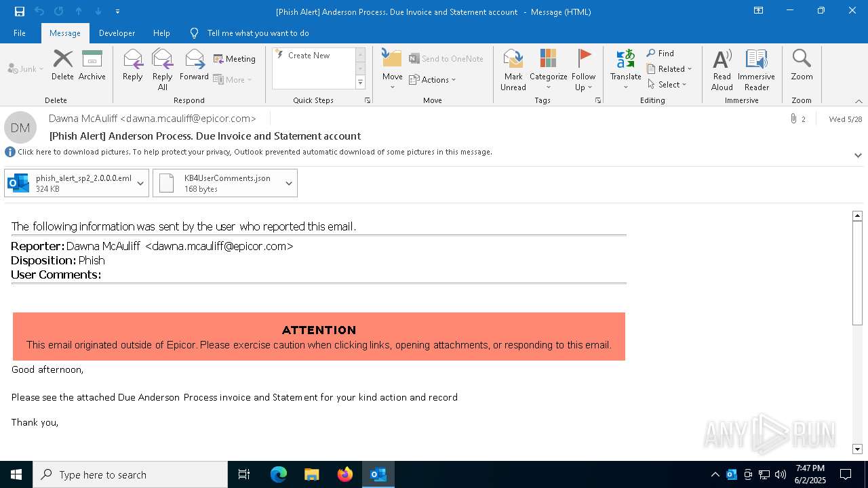Click Tell me what you want to do
This screenshot has height=488, width=868.
tap(258, 33)
